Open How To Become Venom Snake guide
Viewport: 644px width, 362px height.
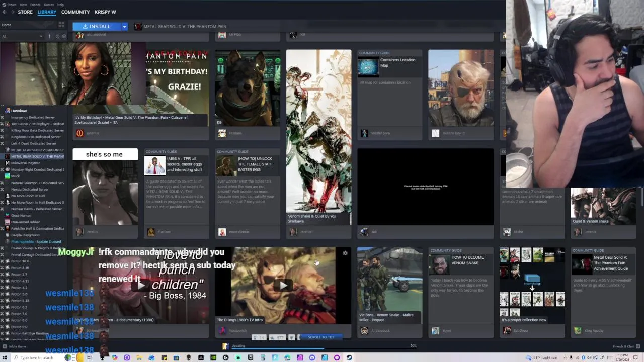[x=461, y=285]
